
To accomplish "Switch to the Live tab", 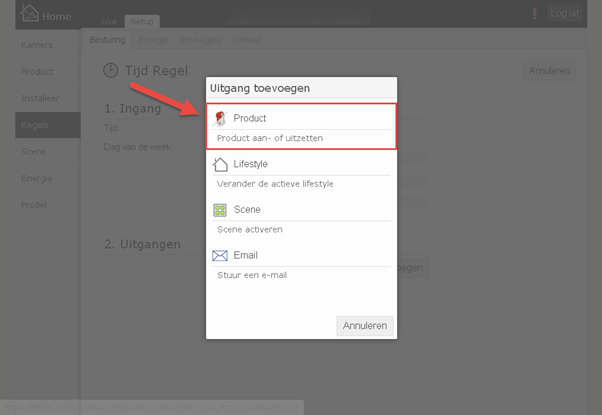I will tap(109, 22).
